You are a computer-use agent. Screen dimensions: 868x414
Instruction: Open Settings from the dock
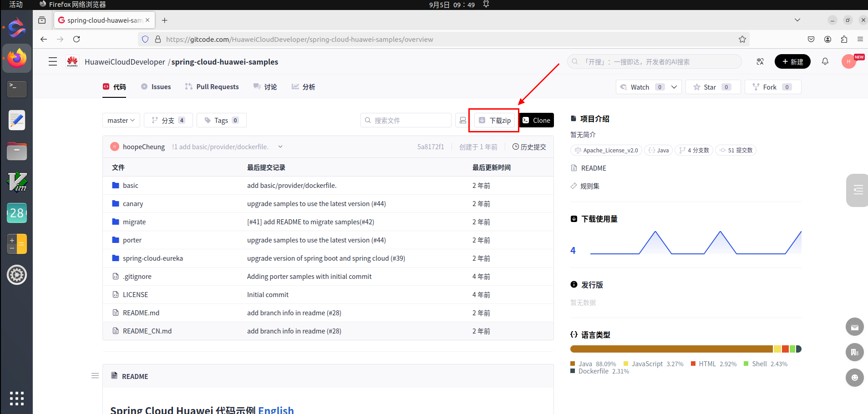click(x=17, y=275)
